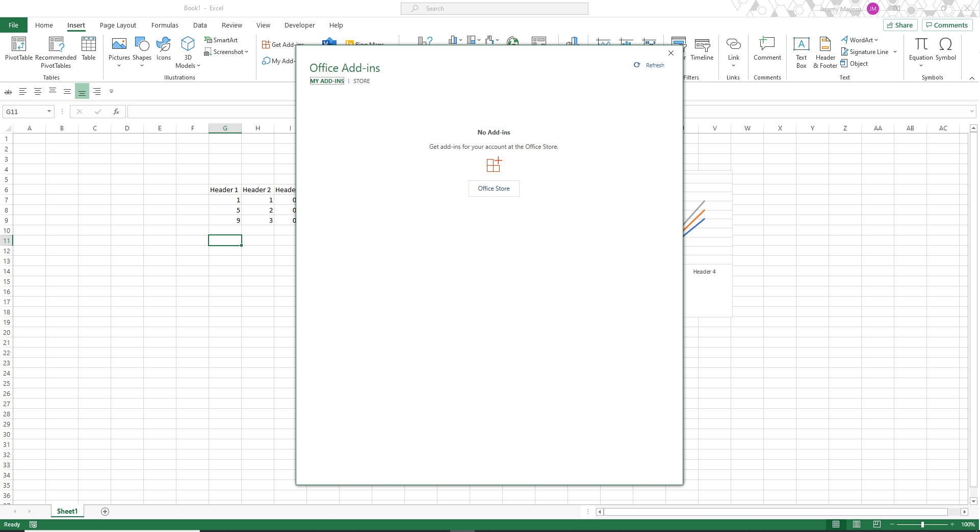Add a new sheet with the plus icon
The height and width of the screenshot is (532, 980).
(105, 512)
